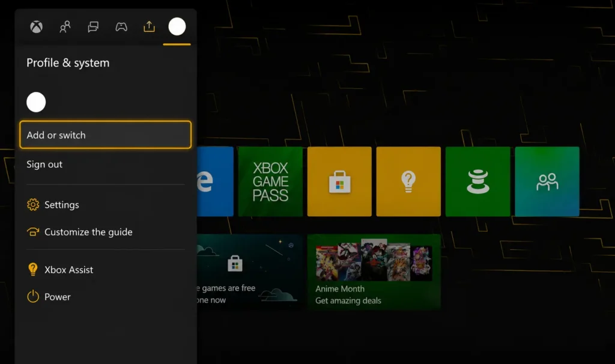Click the Customize the guide icon
The image size is (615, 364).
pyautogui.click(x=33, y=232)
